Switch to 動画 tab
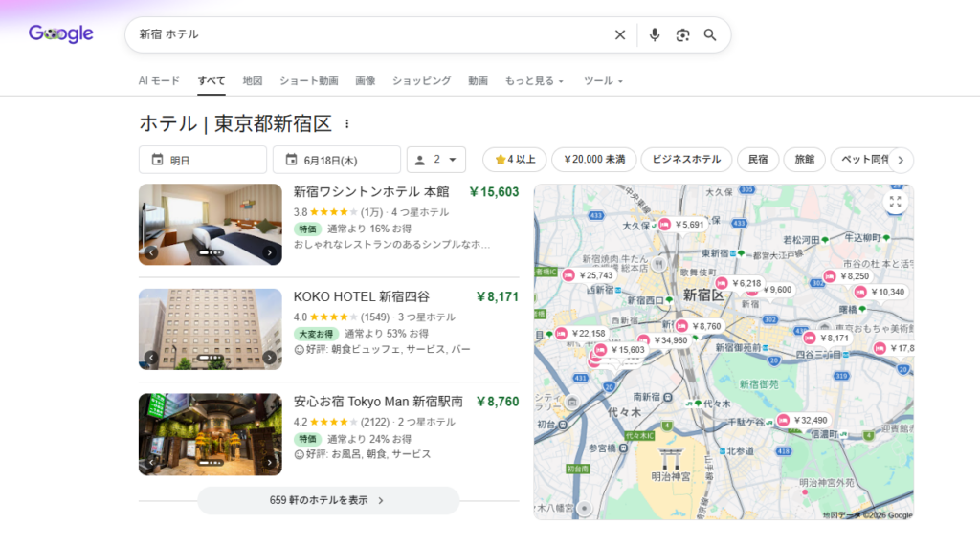The height and width of the screenshot is (546, 980). (478, 81)
